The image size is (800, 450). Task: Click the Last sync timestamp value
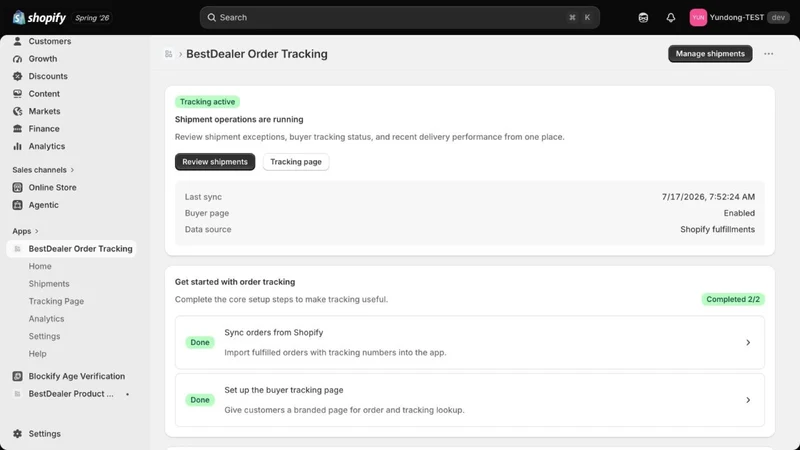(x=708, y=197)
